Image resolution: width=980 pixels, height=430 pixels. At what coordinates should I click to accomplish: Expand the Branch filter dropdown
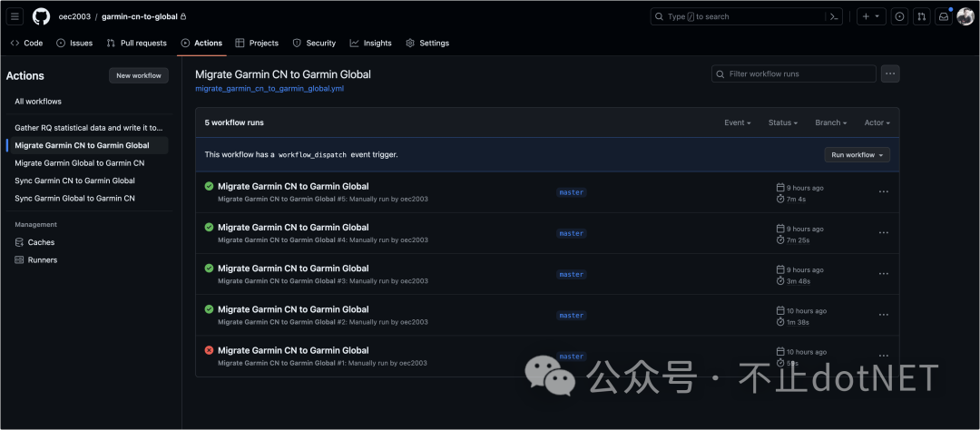pyautogui.click(x=830, y=123)
